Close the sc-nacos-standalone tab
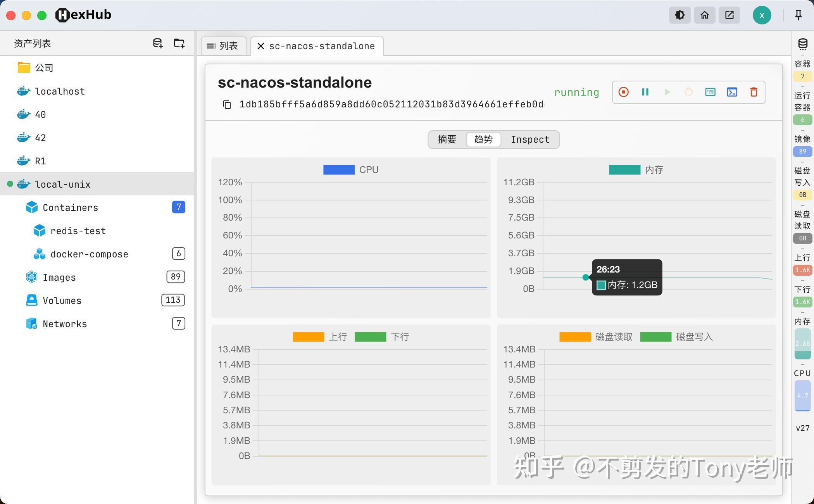Viewport: 814px width, 504px height. pos(260,46)
